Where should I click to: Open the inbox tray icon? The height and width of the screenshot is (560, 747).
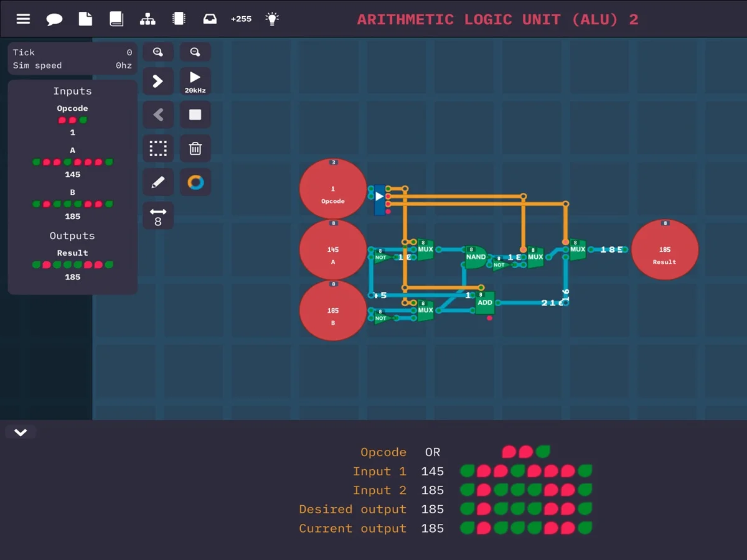pyautogui.click(x=210, y=19)
